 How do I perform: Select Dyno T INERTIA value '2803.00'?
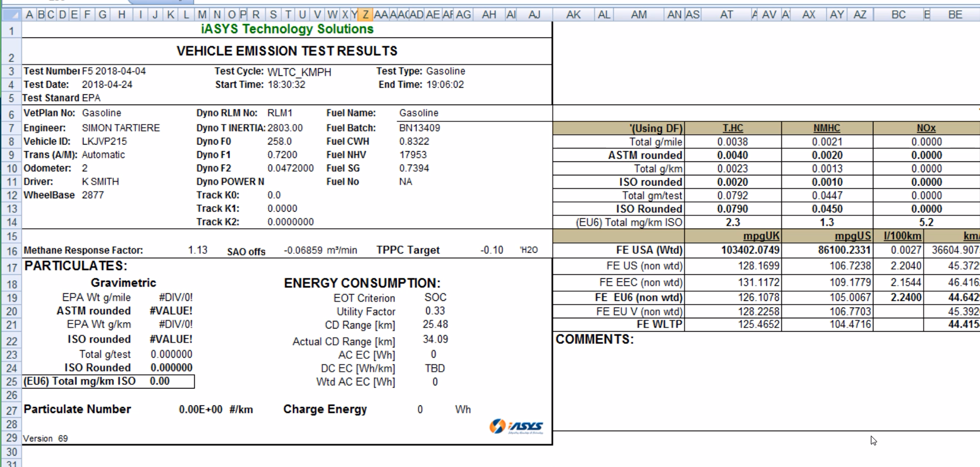pos(285,128)
